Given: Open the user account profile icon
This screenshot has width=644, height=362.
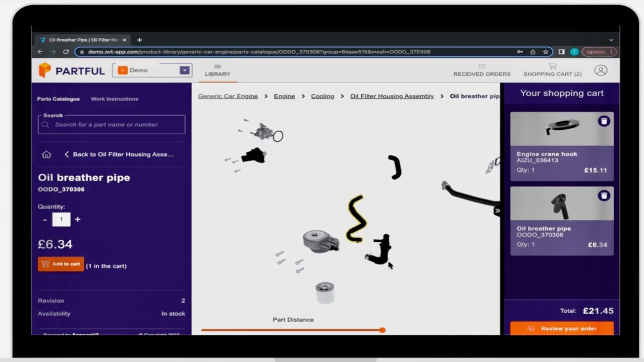Looking at the screenshot, I should [601, 70].
